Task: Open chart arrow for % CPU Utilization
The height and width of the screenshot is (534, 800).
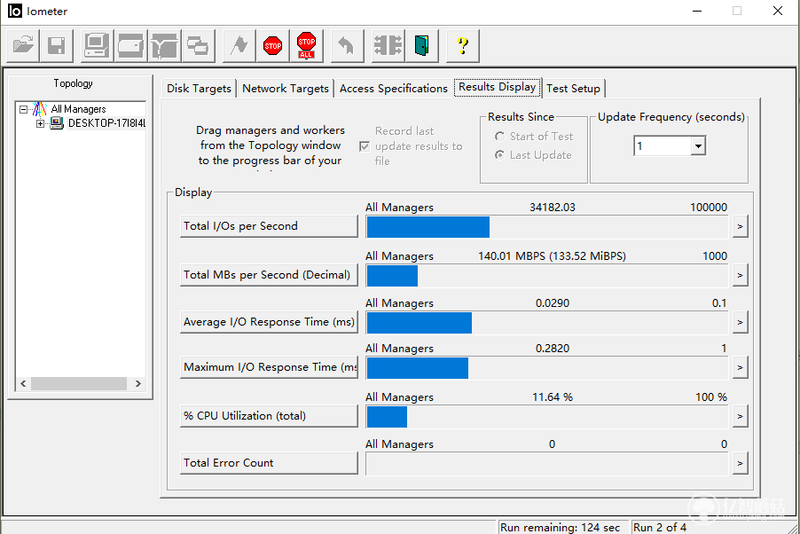Action: [740, 416]
